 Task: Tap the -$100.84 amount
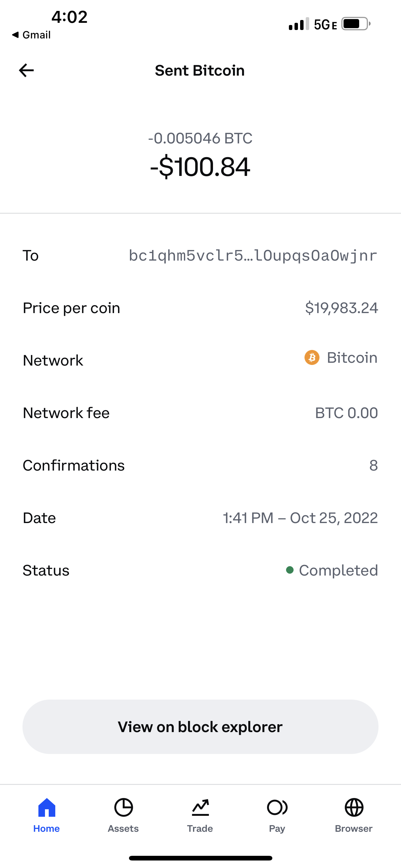pyautogui.click(x=200, y=167)
